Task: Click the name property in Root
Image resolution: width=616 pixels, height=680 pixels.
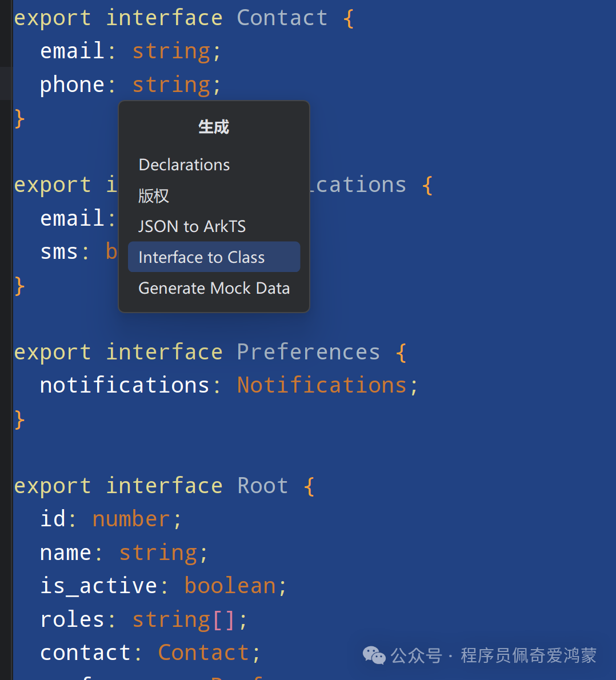Action: [x=66, y=553]
